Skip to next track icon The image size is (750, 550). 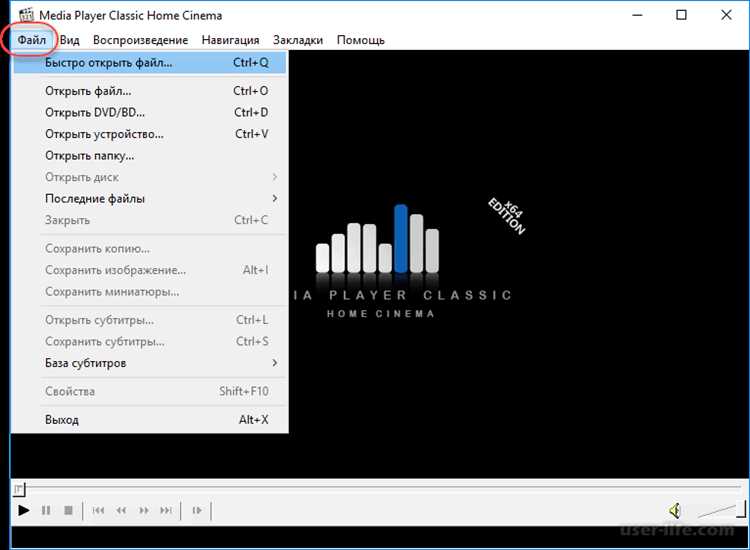click(165, 510)
